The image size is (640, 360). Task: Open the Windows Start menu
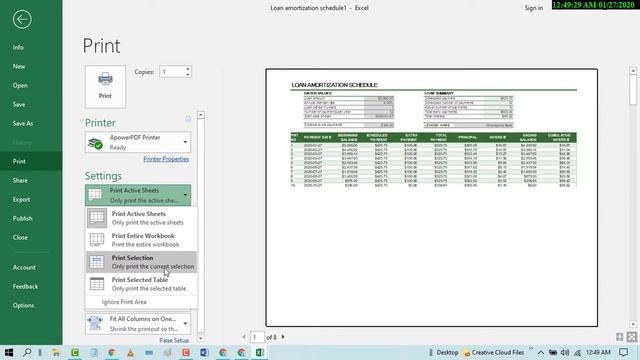click(x=9, y=352)
